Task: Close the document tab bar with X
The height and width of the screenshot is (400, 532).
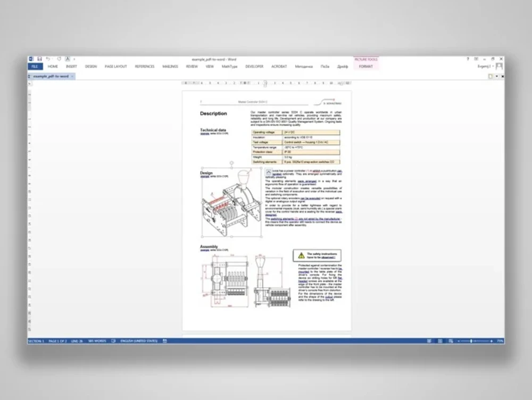Action: coord(503,76)
